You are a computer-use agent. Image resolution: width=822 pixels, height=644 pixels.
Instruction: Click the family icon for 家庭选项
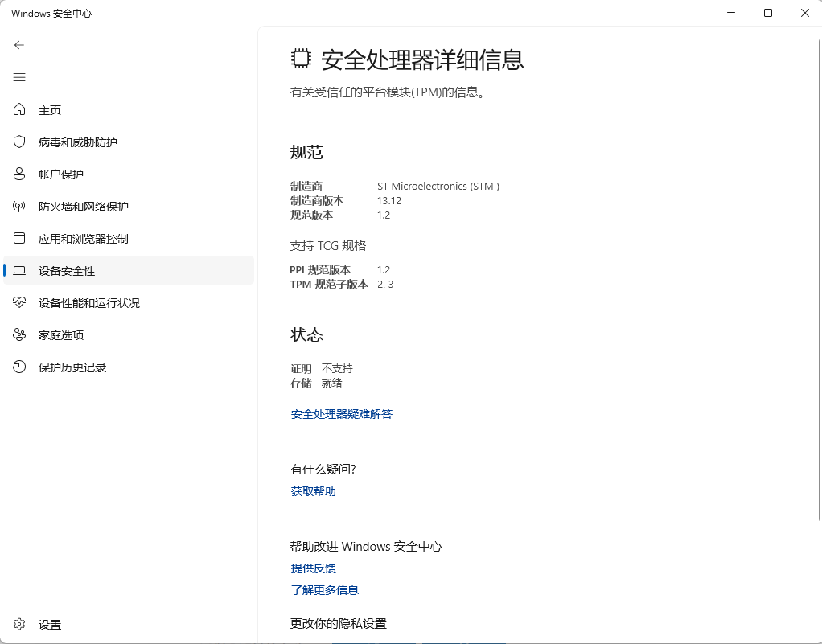[x=19, y=334]
